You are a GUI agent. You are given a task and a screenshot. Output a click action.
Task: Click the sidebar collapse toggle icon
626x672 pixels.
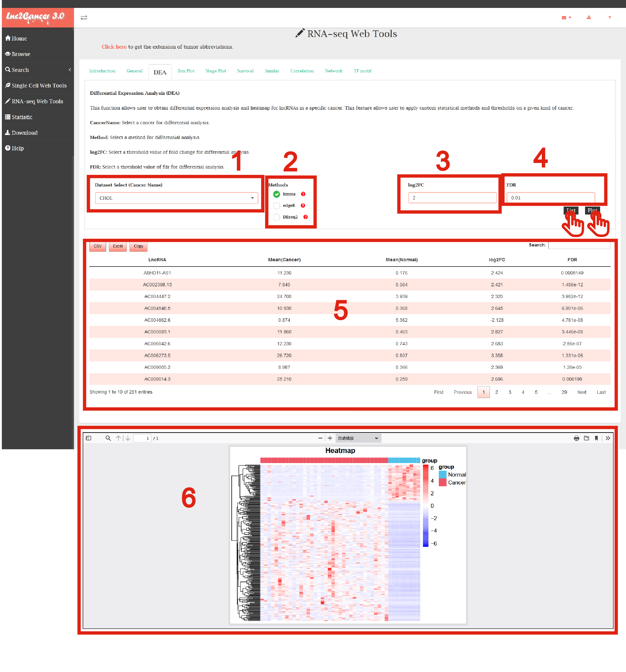[x=84, y=18]
